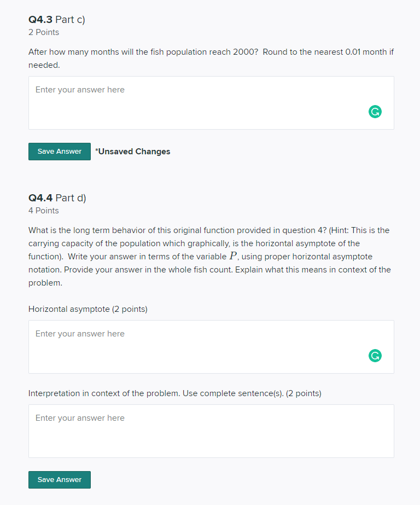Click the long term behavior question paragraph

(x=210, y=257)
